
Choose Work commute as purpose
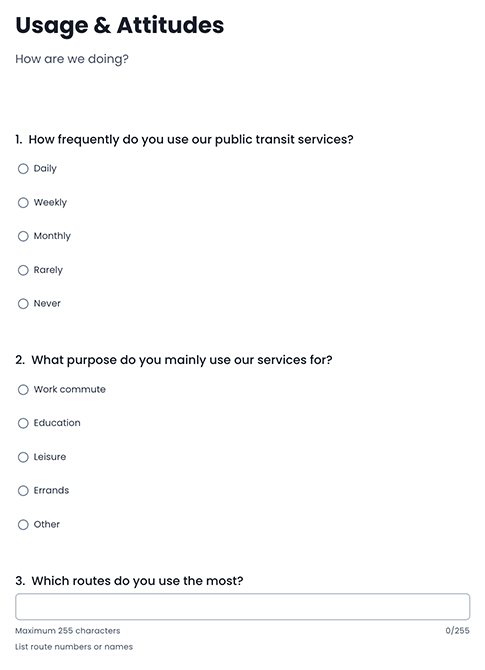23,390
